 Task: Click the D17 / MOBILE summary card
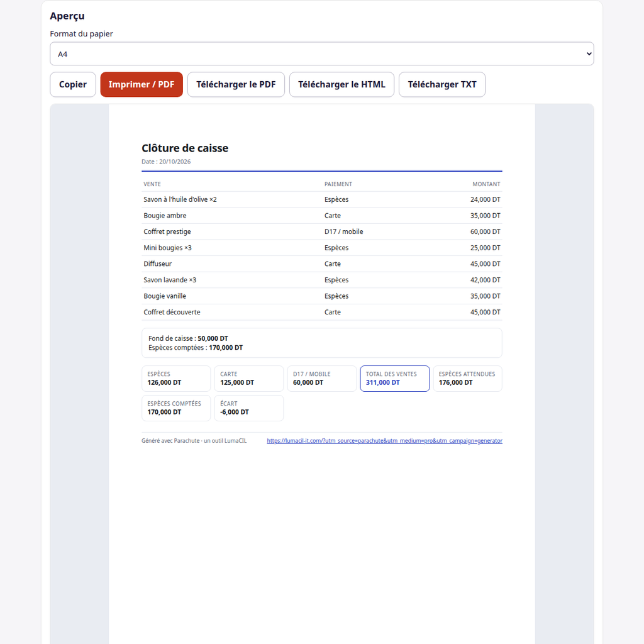(322, 379)
